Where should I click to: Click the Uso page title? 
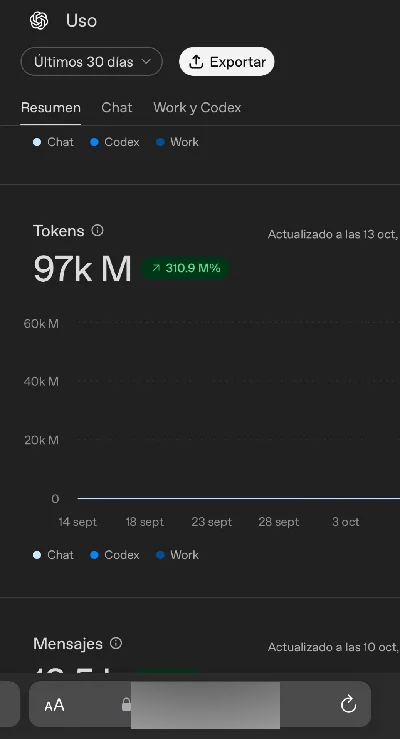(x=82, y=21)
